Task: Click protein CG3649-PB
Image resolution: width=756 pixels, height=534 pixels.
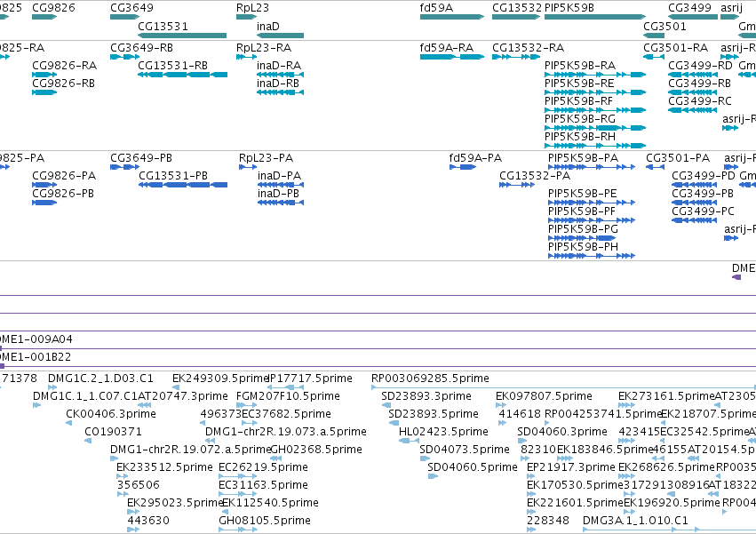Action: click(x=125, y=167)
